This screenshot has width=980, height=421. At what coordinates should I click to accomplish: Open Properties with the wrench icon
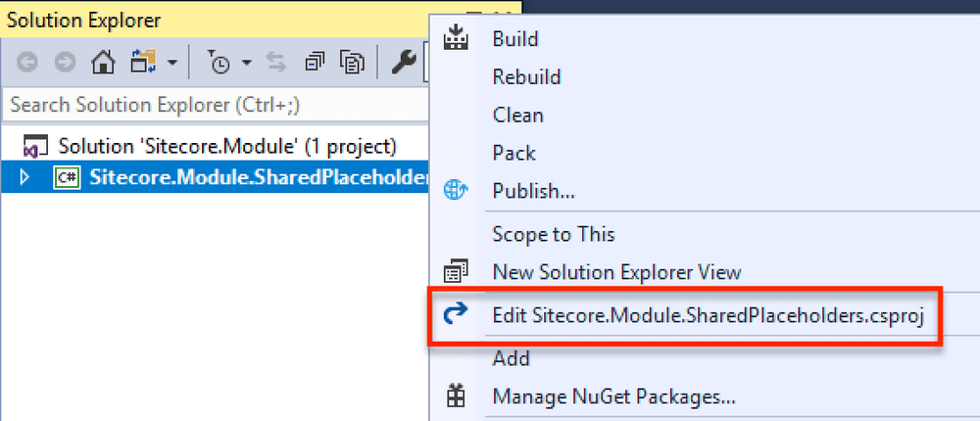click(402, 64)
